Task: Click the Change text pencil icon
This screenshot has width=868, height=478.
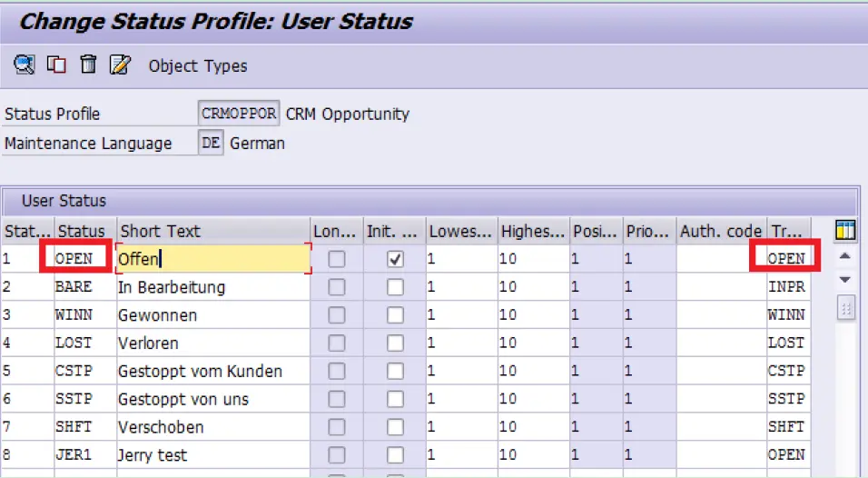Action: pyautogui.click(x=120, y=65)
